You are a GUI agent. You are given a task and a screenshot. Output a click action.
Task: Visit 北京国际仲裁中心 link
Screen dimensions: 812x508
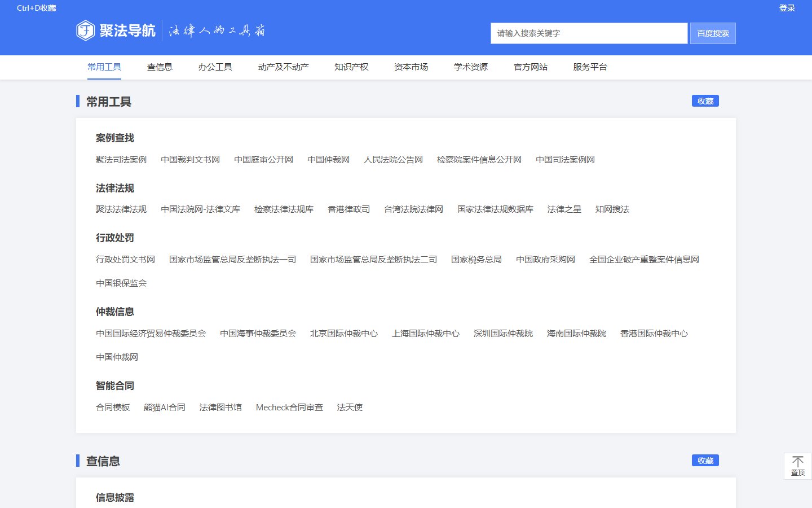click(344, 334)
